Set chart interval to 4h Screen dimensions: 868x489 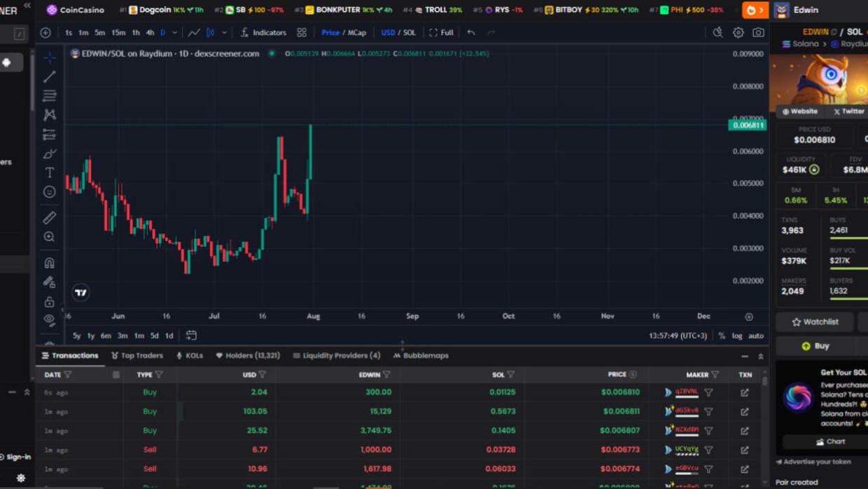150,32
